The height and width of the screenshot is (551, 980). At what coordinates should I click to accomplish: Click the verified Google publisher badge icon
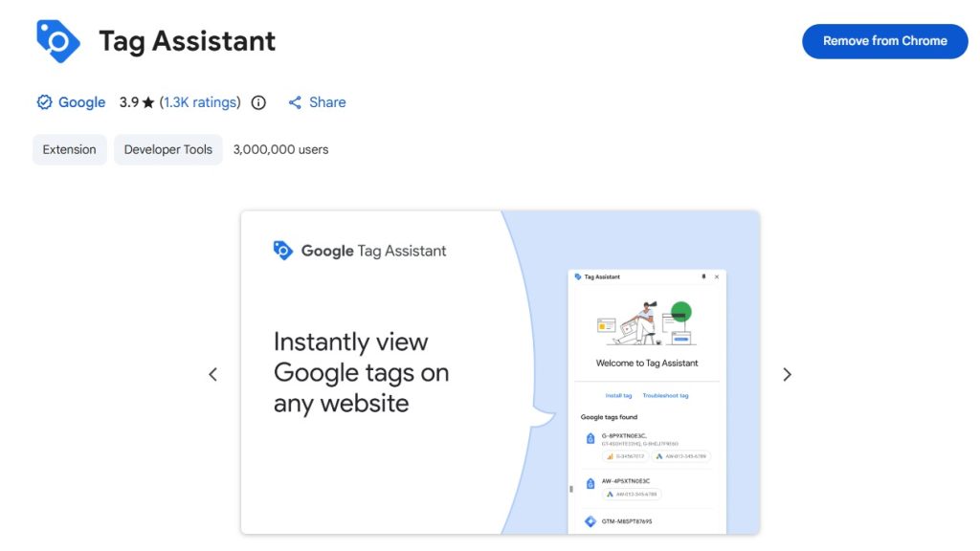tap(44, 102)
